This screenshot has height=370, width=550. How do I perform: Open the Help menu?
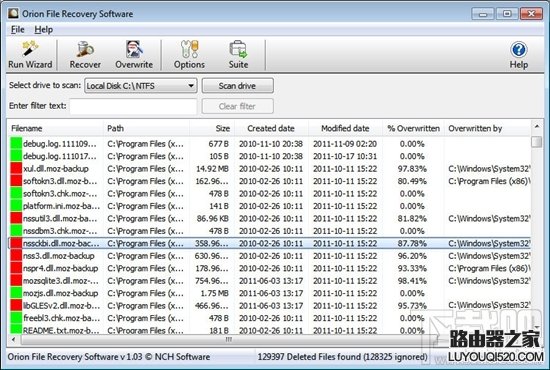43,29
